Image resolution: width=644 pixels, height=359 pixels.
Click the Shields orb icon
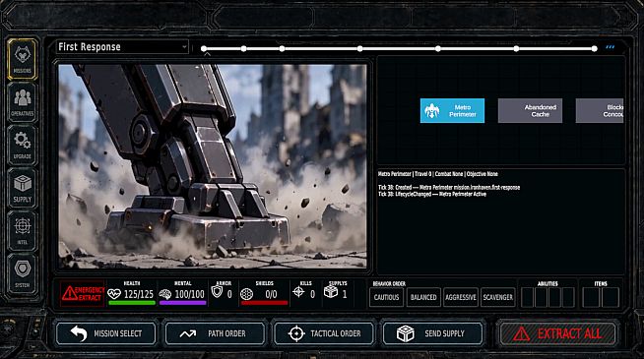tap(246, 294)
